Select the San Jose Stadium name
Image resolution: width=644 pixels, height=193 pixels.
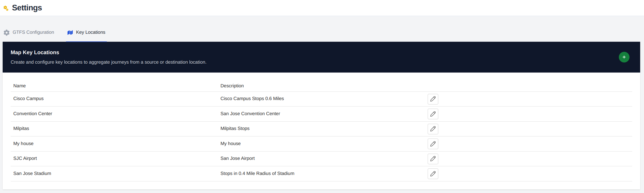(32, 173)
